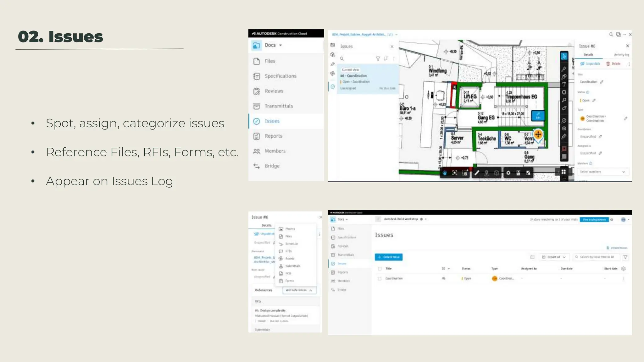Click the orange issue pin on the plan
The width and height of the screenshot is (644, 362).
(x=538, y=135)
